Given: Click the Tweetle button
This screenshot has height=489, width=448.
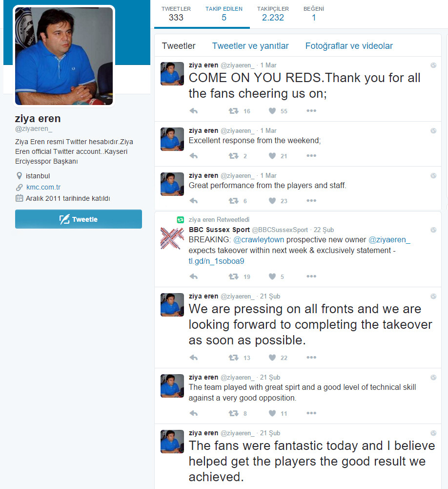Looking at the screenshot, I should point(79,219).
